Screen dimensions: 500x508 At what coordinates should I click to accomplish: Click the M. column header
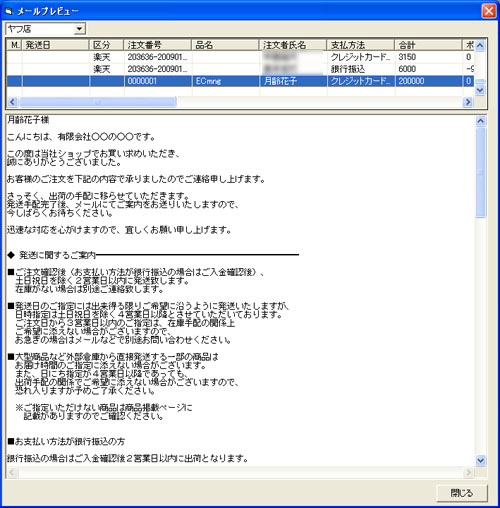tap(14, 45)
